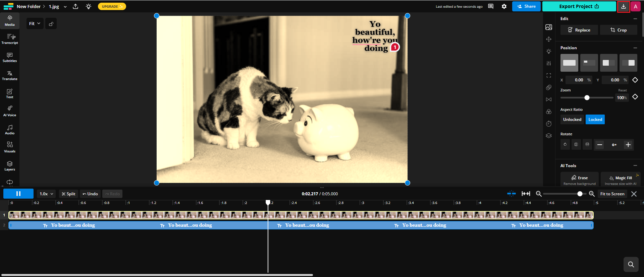The height and width of the screenshot is (277, 644).
Task: Open the Subtitles panel
Action: click(10, 57)
